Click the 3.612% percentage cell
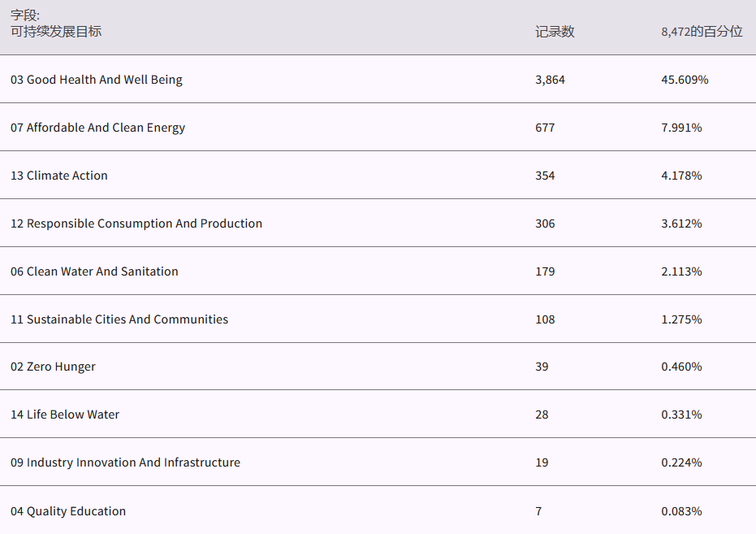The width and height of the screenshot is (756, 534). pyautogui.click(x=681, y=224)
